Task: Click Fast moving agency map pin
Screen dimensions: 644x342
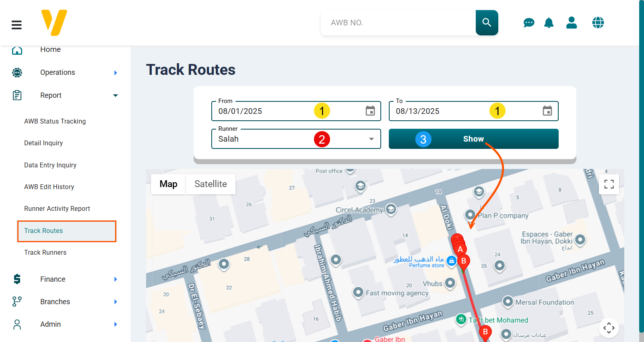Action: pyautogui.click(x=358, y=293)
